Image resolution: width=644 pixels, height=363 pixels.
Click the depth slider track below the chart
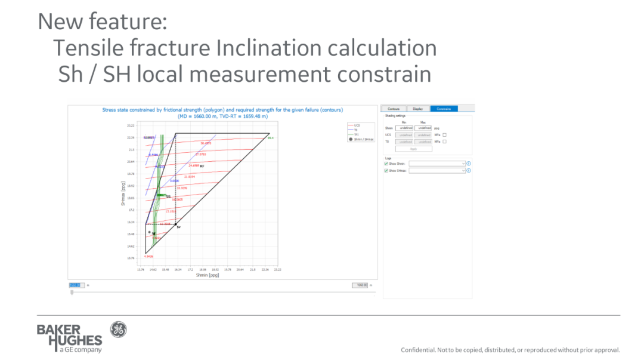(223, 293)
